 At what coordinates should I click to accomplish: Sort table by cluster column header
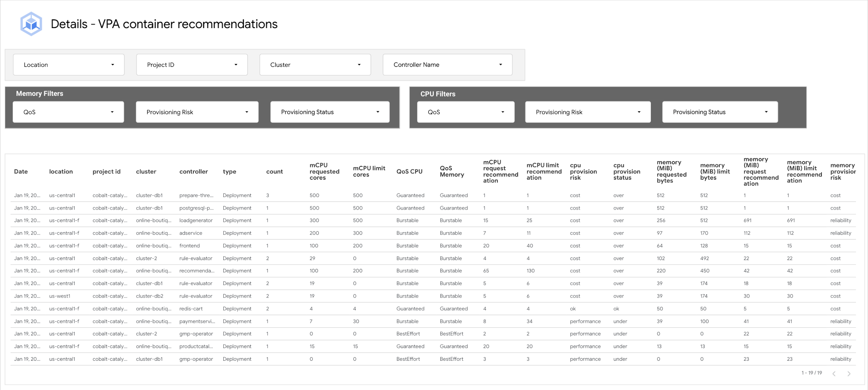click(x=146, y=172)
